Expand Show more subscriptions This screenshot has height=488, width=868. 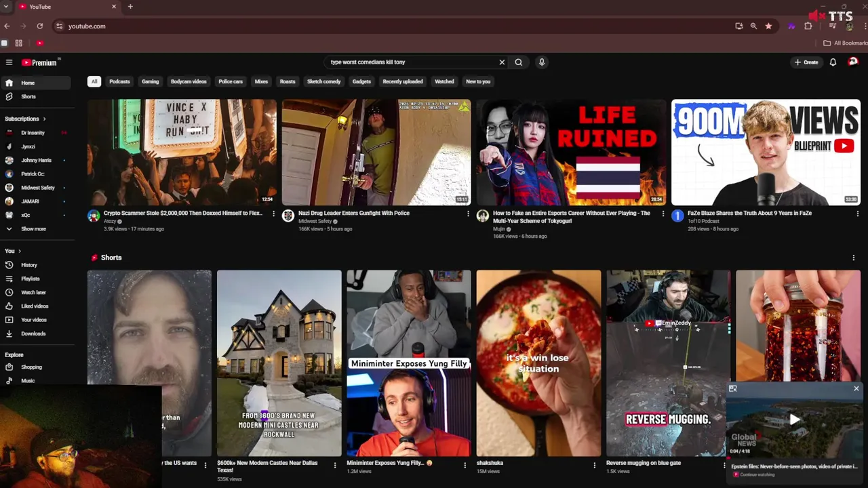point(35,229)
